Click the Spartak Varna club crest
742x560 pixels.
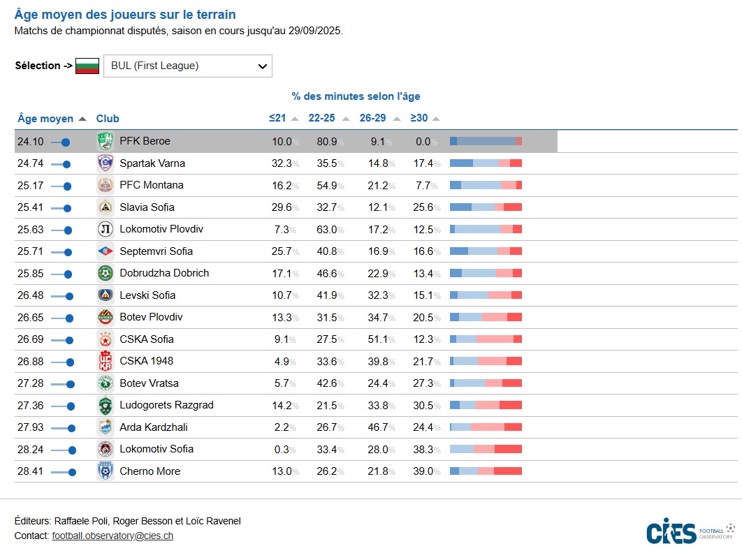click(x=105, y=163)
